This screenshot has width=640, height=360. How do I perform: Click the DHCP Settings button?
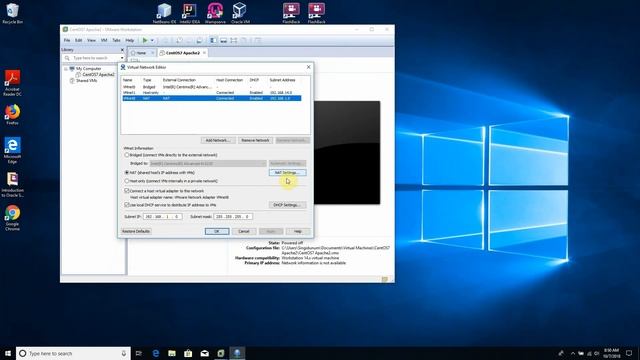click(287, 205)
